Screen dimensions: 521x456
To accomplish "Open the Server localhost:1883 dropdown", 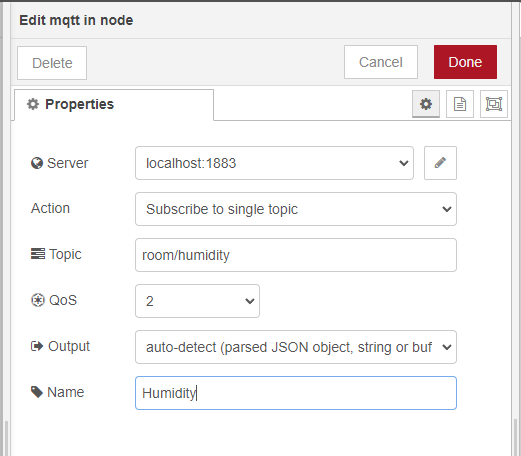I will tap(274, 163).
